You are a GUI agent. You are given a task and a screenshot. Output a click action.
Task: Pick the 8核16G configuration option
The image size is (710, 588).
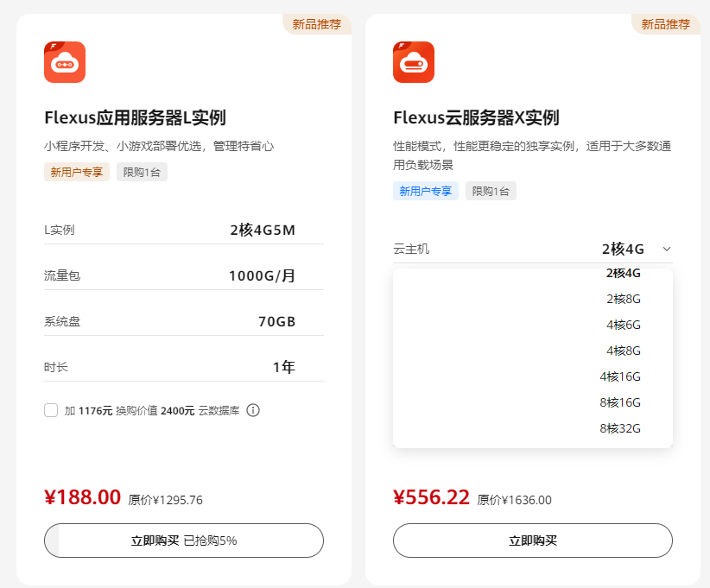[620, 402]
